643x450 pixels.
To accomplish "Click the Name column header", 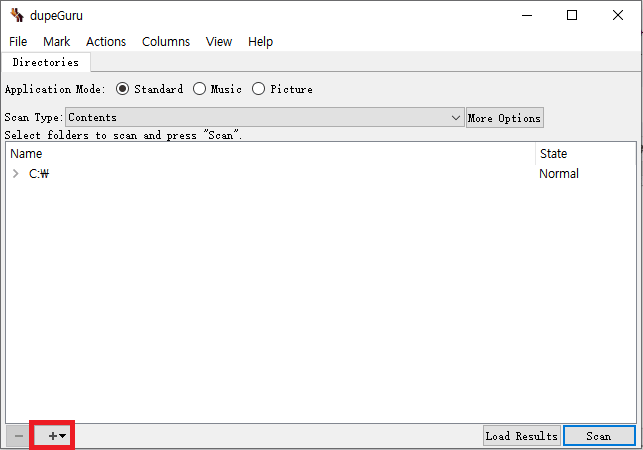I will pos(271,153).
